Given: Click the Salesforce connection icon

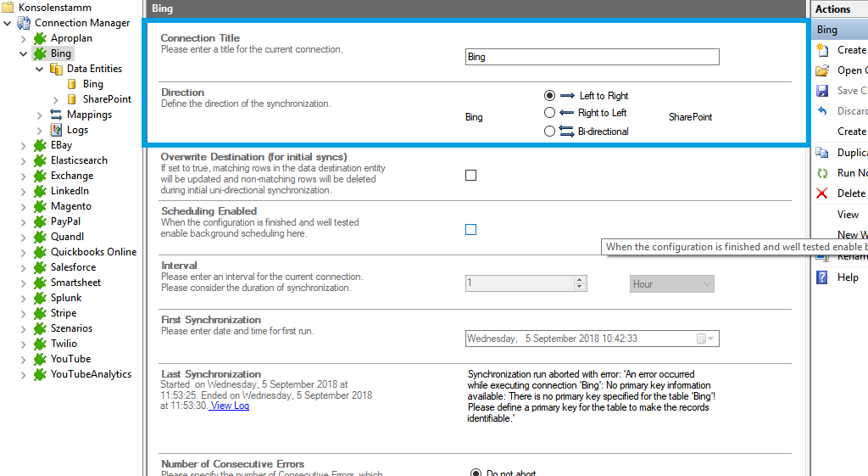Looking at the screenshot, I should pos(40,267).
